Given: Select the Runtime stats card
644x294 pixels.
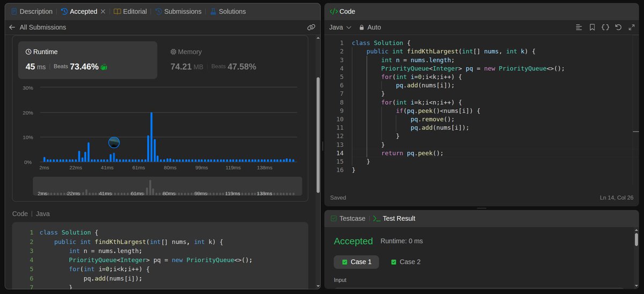Looking at the screenshot, I should [87, 60].
